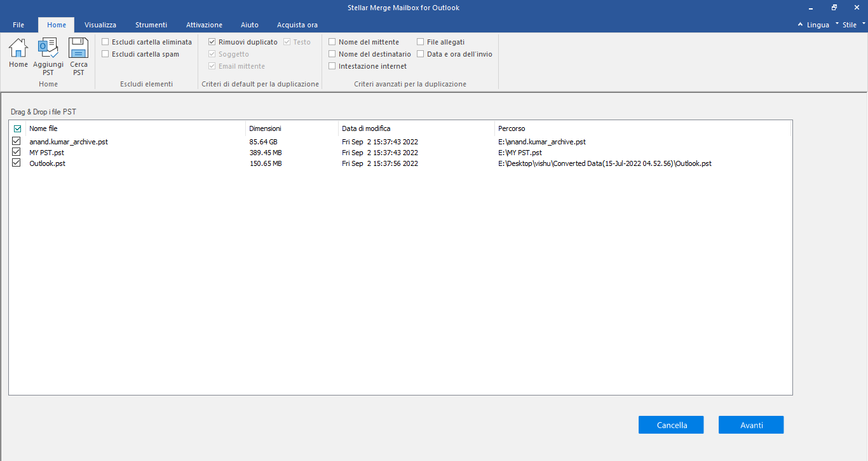Click the E:\MY PST.pst path

coord(520,153)
